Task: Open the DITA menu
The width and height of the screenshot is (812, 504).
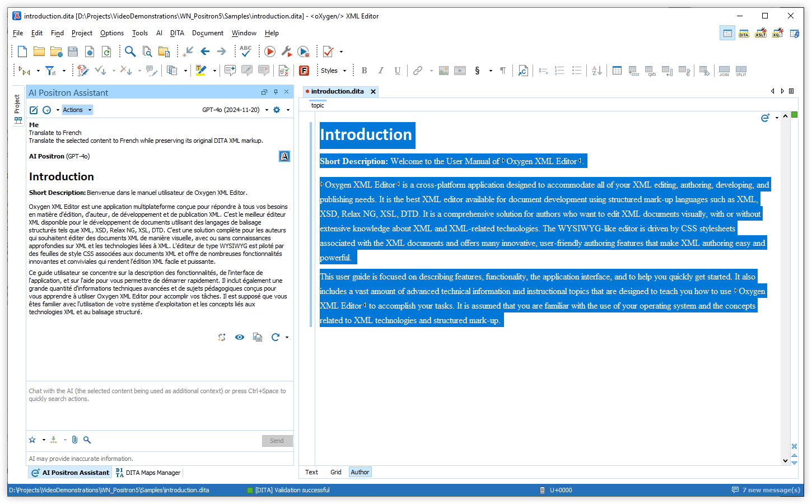Action: click(x=177, y=33)
